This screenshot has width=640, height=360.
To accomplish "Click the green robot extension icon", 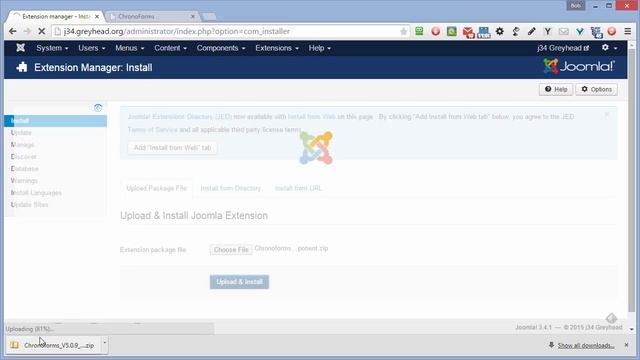I will click(x=419, y=31).
